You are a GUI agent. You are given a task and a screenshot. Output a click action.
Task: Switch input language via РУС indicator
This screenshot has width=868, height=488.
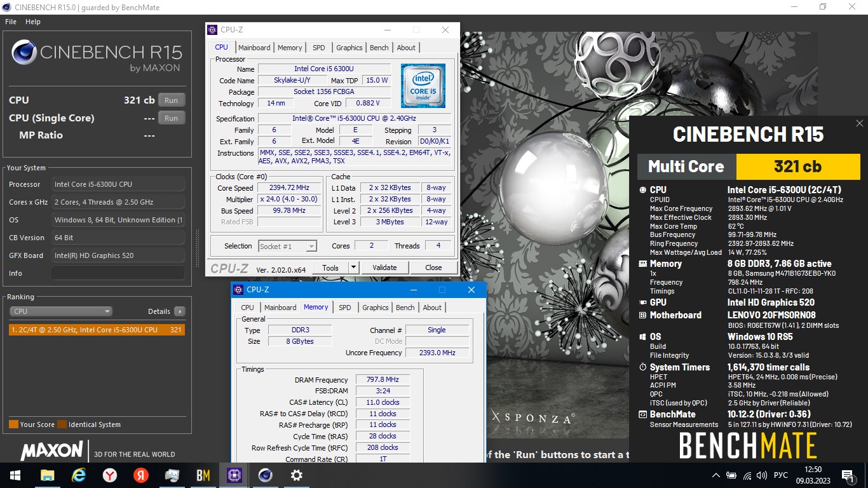(x=780, y=475)
